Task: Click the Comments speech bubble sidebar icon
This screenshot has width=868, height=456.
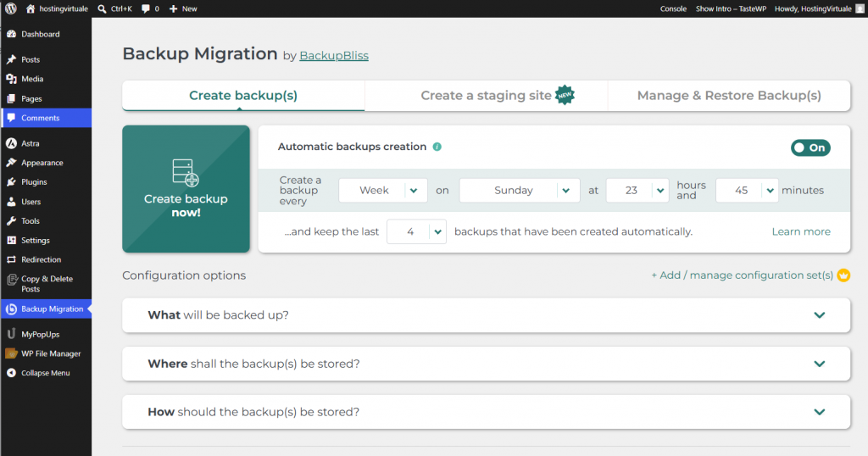Action: click(x=12, y=118)
